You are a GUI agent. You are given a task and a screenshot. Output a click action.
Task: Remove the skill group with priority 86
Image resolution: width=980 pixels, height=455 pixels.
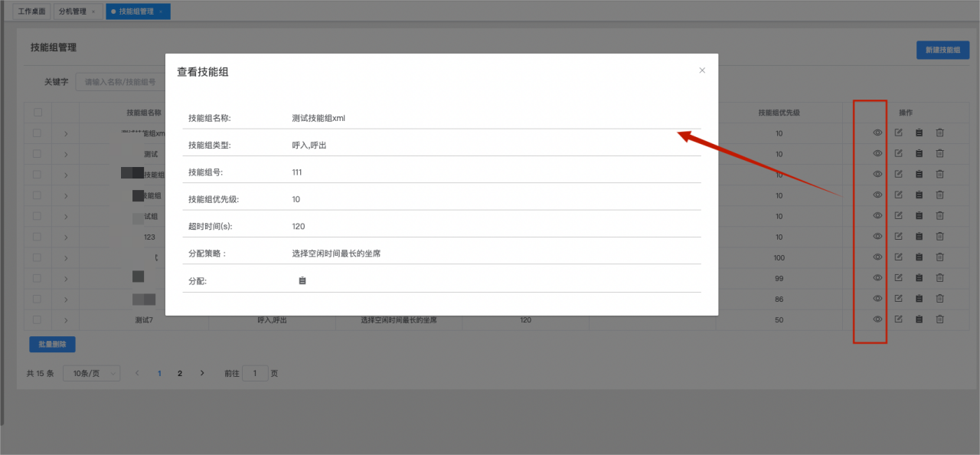tap(939, 299)
